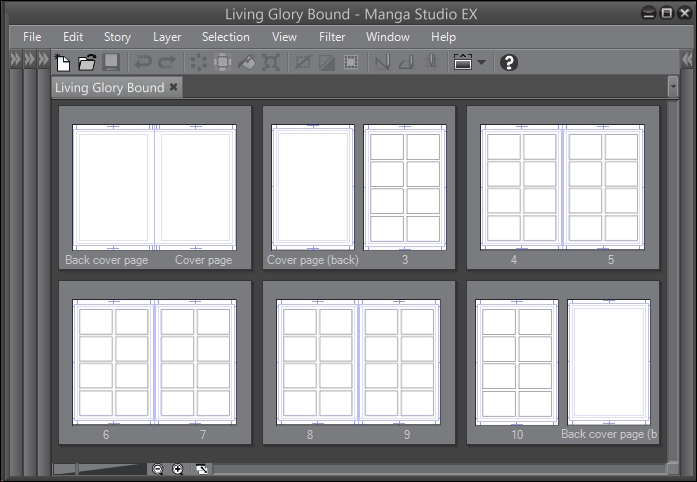The image size is (697, 482).
Task: Maximize the Manga Studio EX window
Action: coord(667,13)
